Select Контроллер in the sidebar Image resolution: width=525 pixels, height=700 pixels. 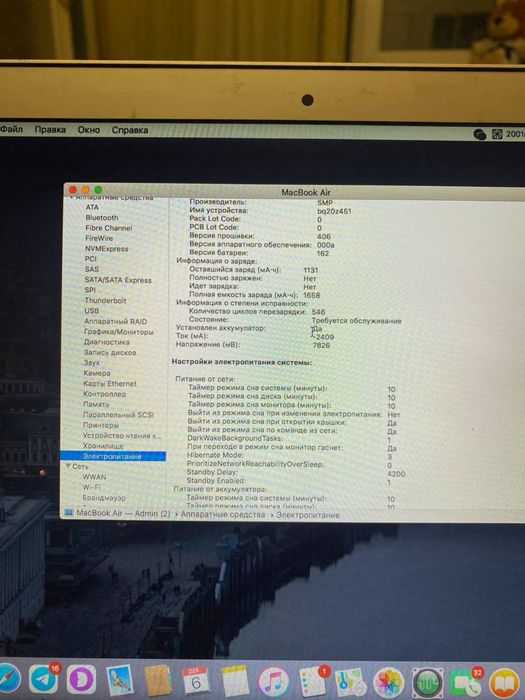pyautogui.click(x=104, y=394)
